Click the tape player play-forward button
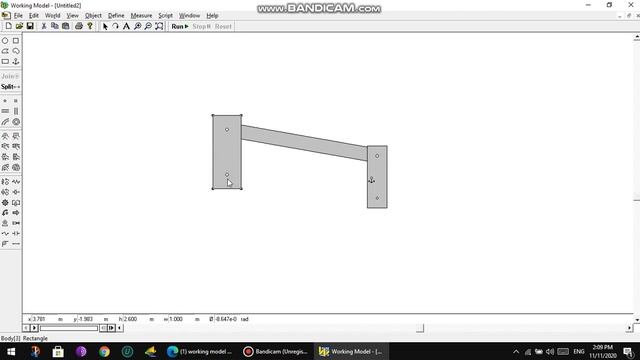This screenshot has height=360, width=640. pos(34,328)
